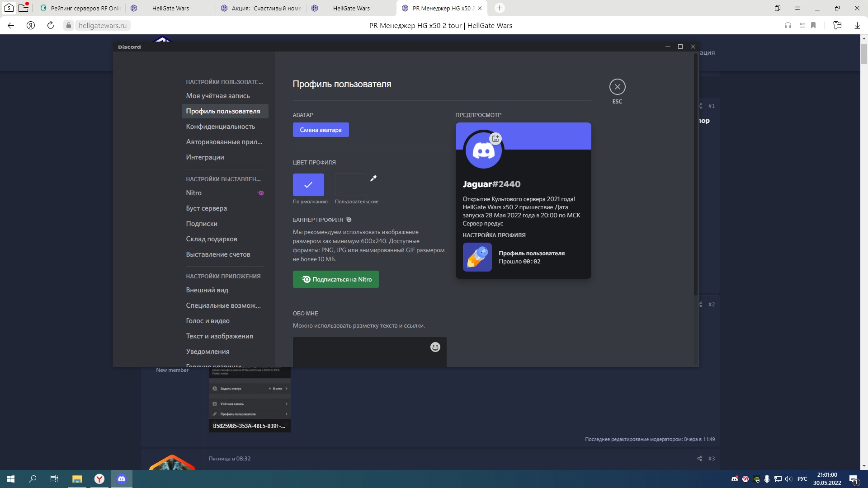This screenshot has width=868, height=488.
Task: Click Yandex Browser on the taskbar
Action: coord(99,479)
